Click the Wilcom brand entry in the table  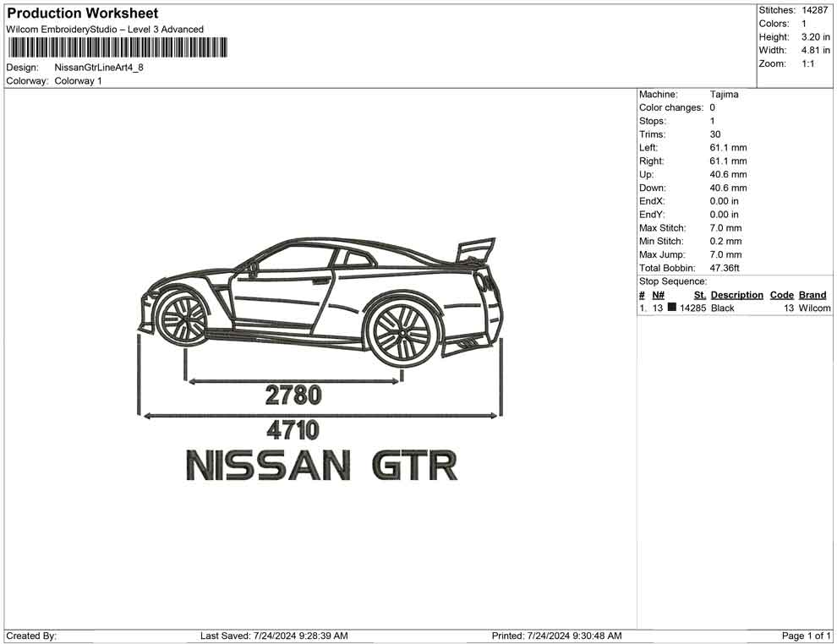[814, 308]
